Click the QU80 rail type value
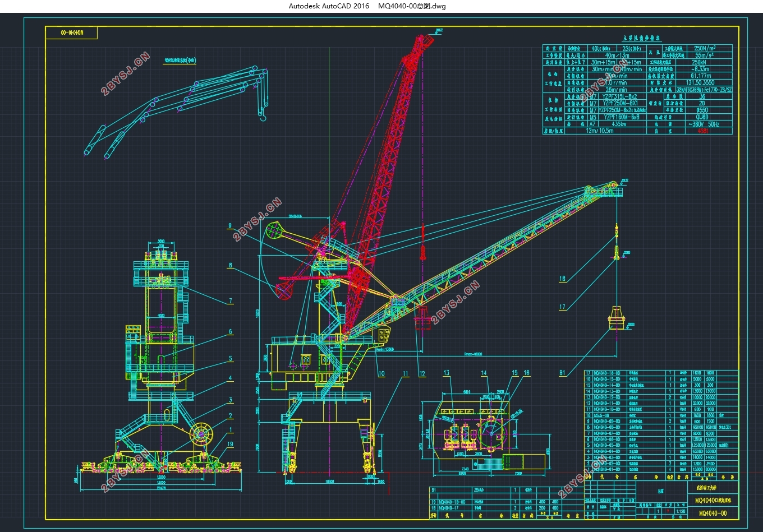 tap(702, 117)
